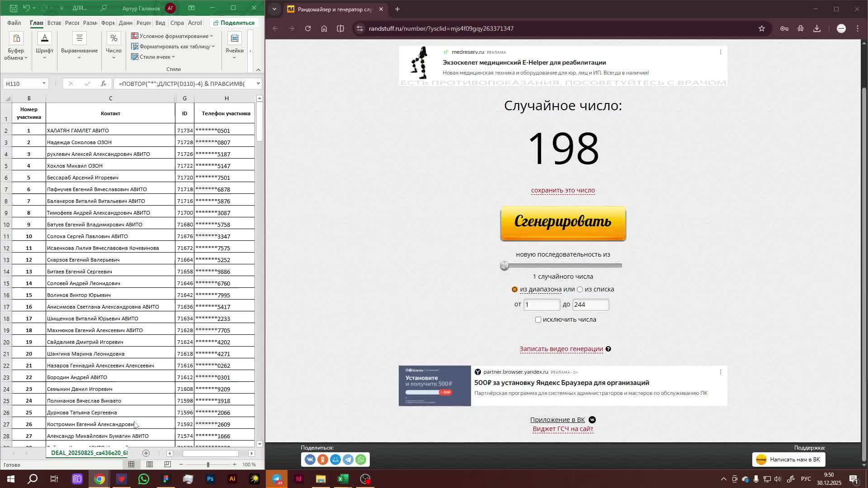The image size is (868, 488).
Task: Click the number count slider handle
Action: pos(505,266)
